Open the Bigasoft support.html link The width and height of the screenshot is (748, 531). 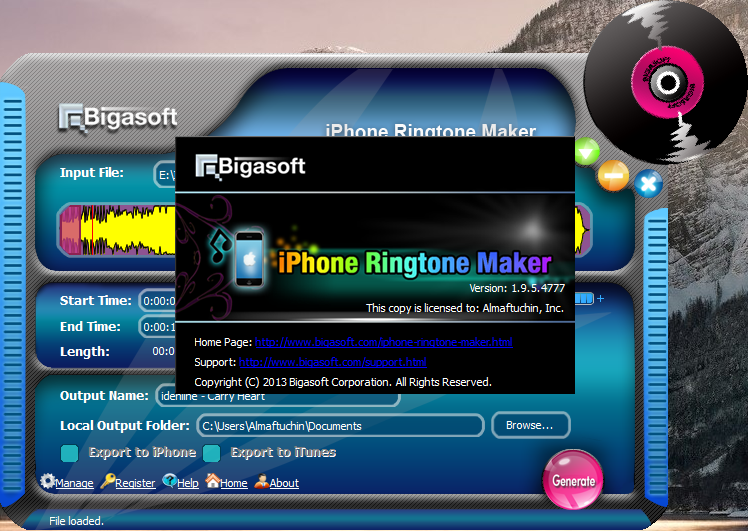click(x=332, y=362)
